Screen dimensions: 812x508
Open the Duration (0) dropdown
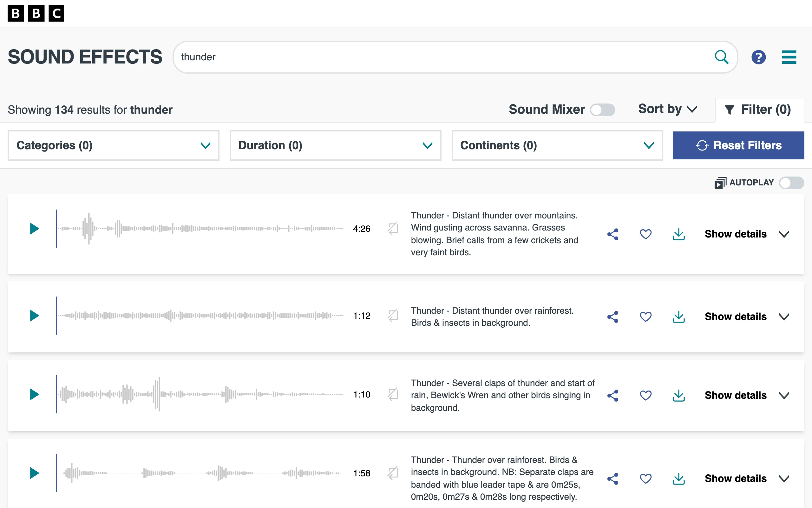(335, 145)
